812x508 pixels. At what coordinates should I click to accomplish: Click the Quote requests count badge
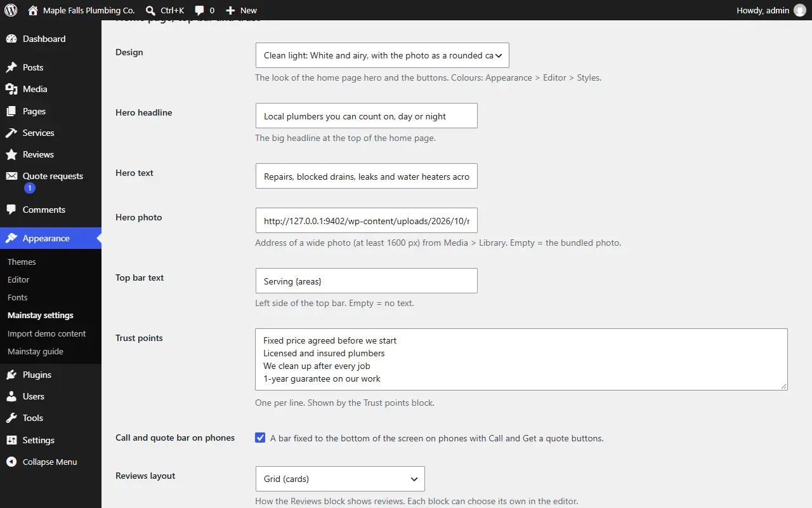pos(30,188)
